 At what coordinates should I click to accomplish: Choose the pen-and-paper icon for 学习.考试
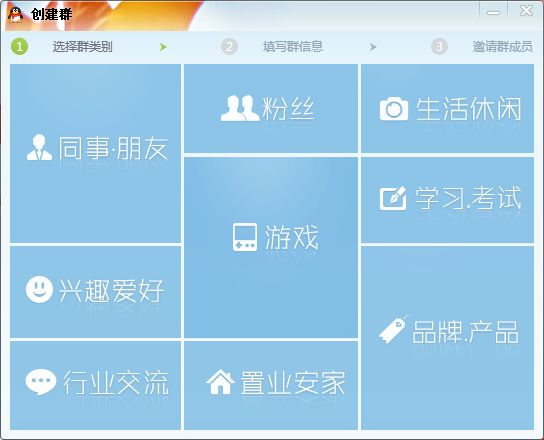coord(393,198)
